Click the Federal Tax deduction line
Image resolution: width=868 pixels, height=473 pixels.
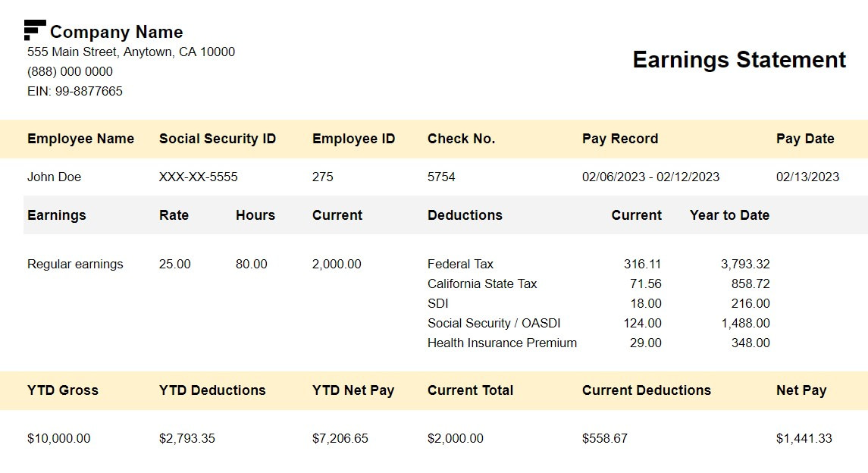point(460,264)
